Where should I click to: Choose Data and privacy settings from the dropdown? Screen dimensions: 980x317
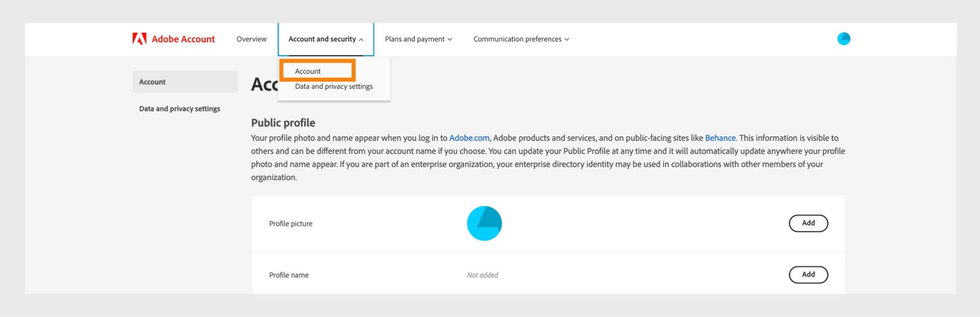333,86
